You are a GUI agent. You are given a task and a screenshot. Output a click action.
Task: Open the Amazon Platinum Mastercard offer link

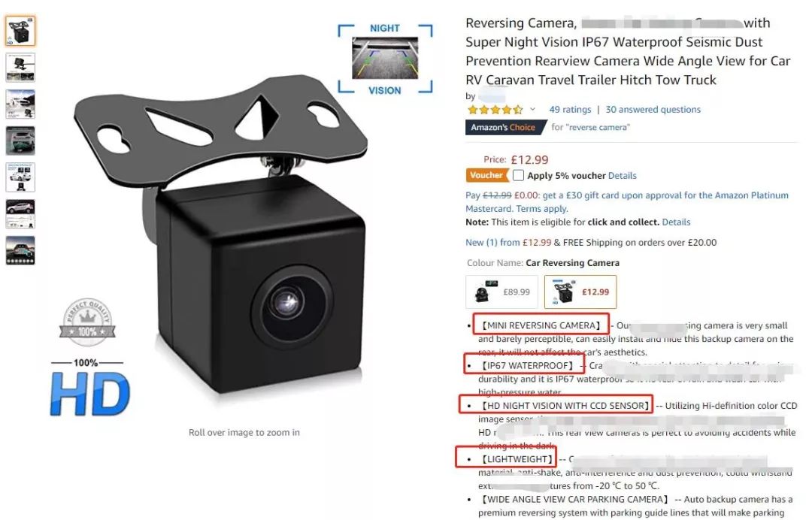pos(626,202)
